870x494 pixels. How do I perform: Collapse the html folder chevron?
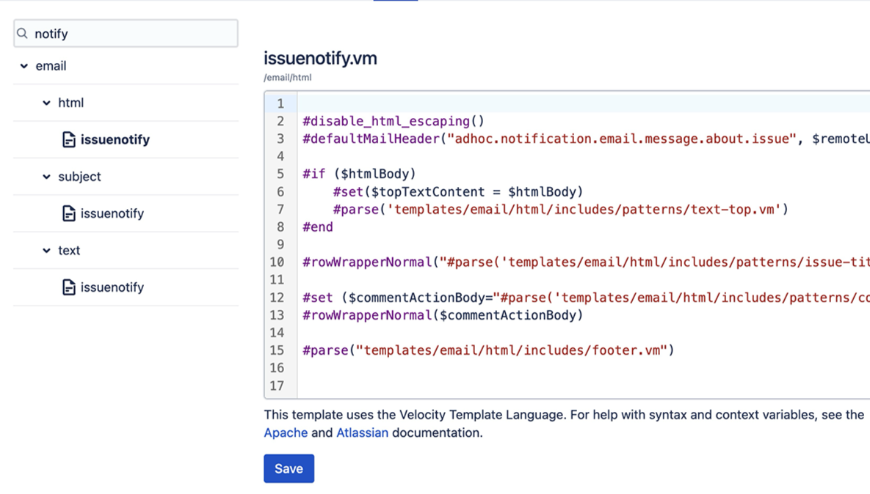(x=46, y=103)
